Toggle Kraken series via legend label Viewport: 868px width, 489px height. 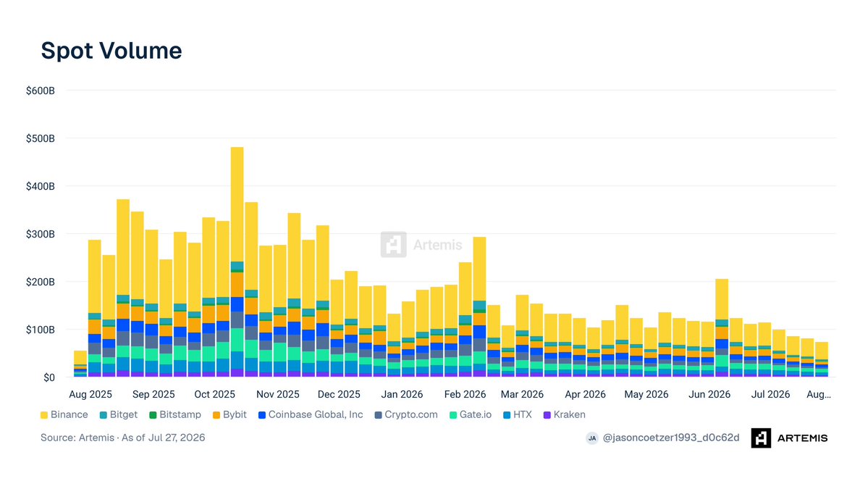click(x=569, y=415)
